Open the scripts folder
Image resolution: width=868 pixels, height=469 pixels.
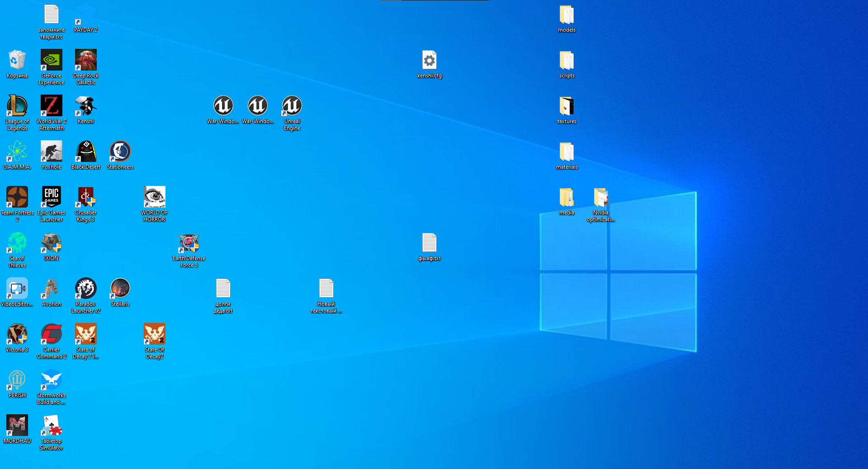click(x=567, y=64)
